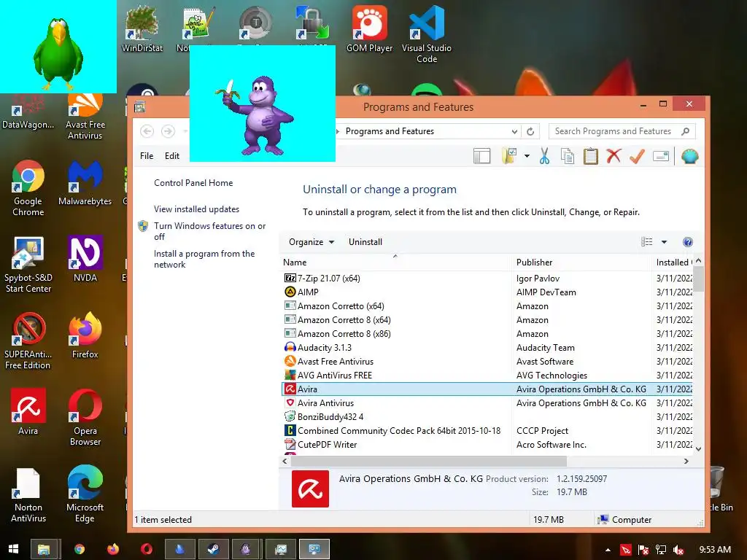Screen dimensions: 747x560
Task: Open the Edit menu
Action: (172, 156)
